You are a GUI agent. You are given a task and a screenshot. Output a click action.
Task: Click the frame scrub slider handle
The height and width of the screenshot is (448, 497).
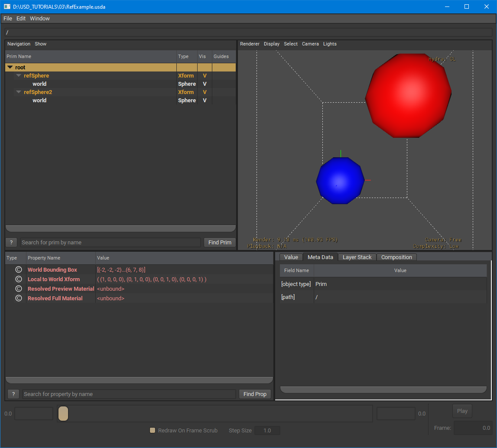(63, 414)
